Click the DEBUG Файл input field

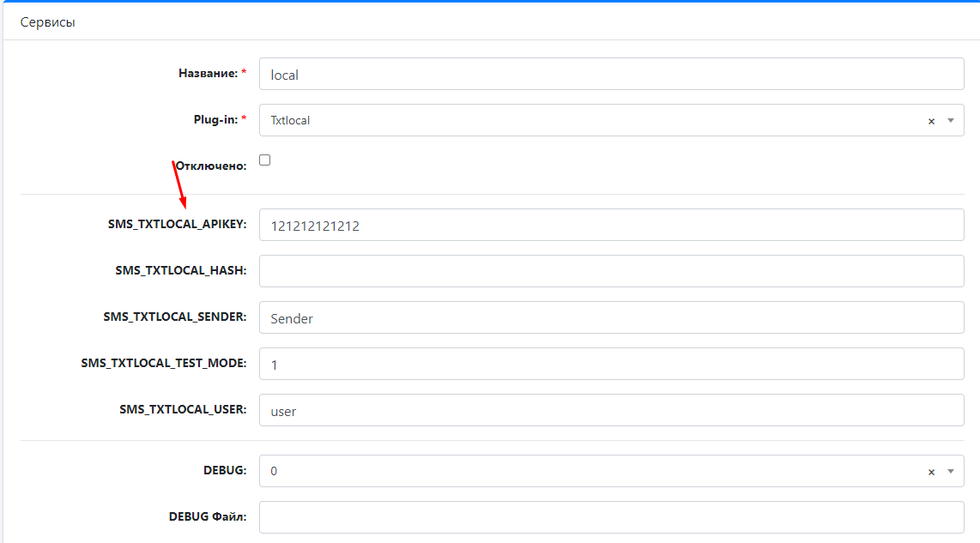[611, 516]
